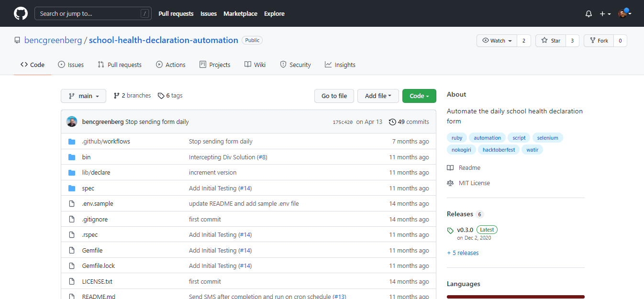644x299 pixels.
Task: Click the MIT License scale icon
Action: coord(450,183)
